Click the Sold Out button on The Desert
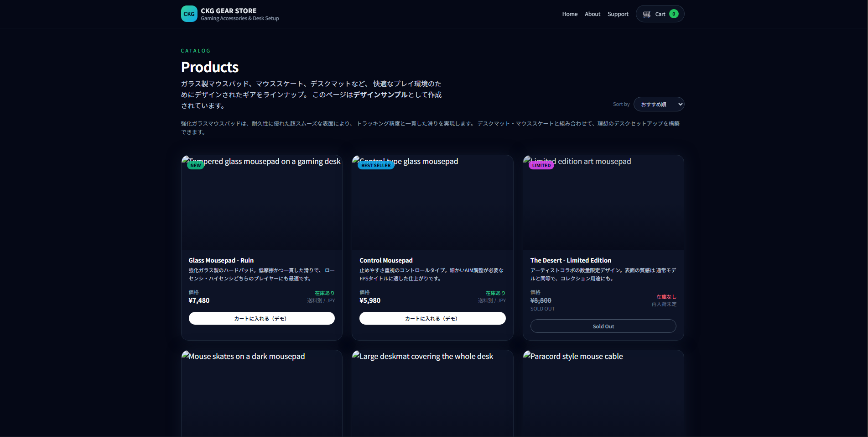 tap(603, 326)
